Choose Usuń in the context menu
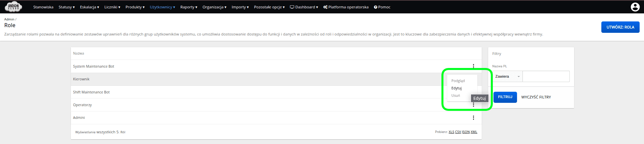 pyautogui.click(x=456, y=95)
